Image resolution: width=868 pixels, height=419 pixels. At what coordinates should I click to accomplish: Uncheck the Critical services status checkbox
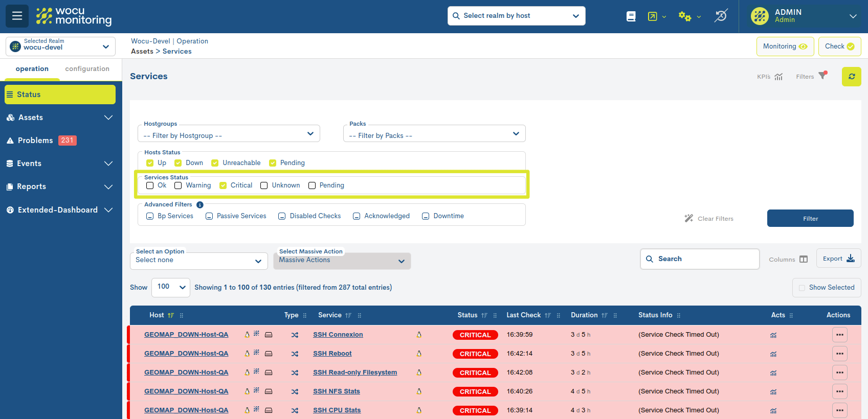tap(223, 185)
